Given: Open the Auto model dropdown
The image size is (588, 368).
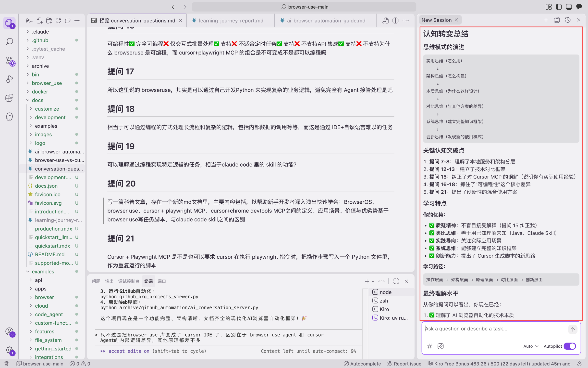Looking at the screenshot, I should 531,346.
